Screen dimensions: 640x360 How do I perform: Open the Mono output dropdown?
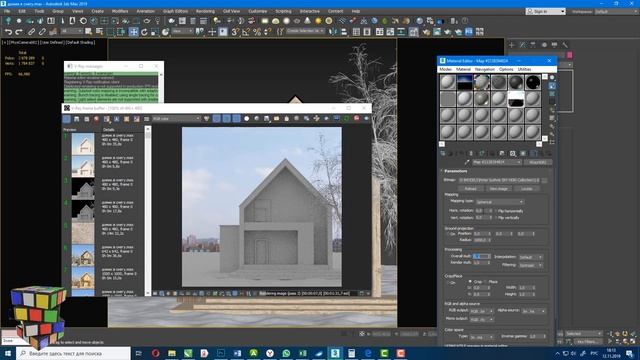[x=482, y=319]
